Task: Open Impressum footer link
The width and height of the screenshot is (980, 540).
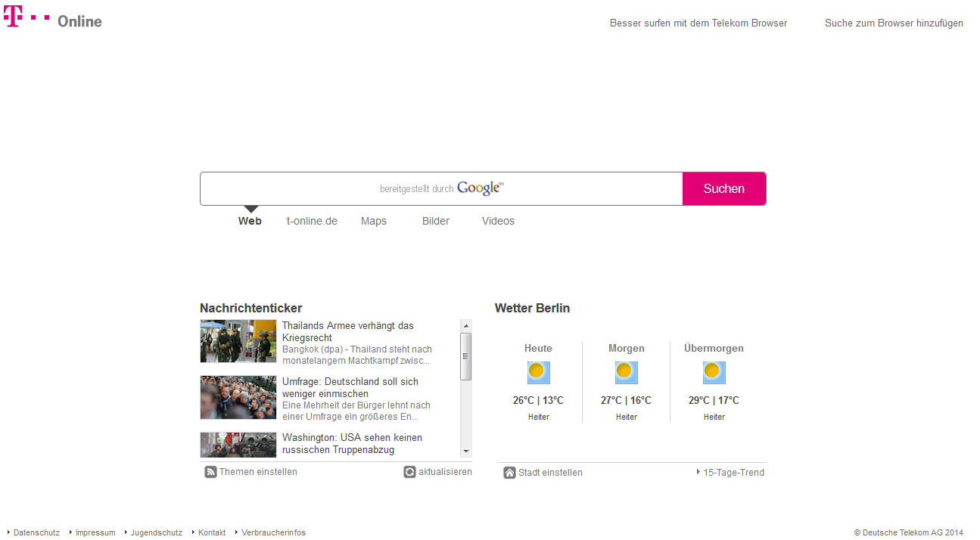Action: tap(95, 532)
